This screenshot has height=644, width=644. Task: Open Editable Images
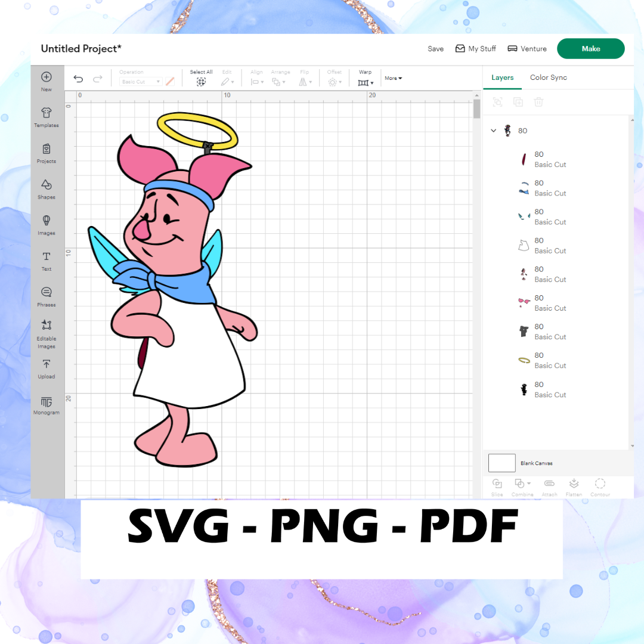47,335
